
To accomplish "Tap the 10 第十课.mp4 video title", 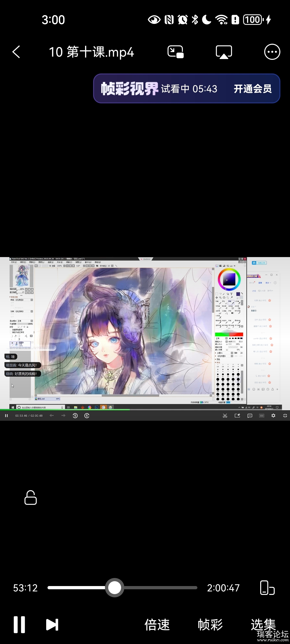I will (91, 52).
